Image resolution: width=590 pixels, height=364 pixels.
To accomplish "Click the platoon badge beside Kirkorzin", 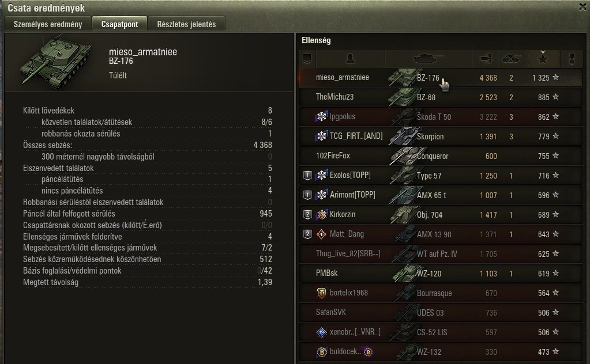I will tap(307, 214).
